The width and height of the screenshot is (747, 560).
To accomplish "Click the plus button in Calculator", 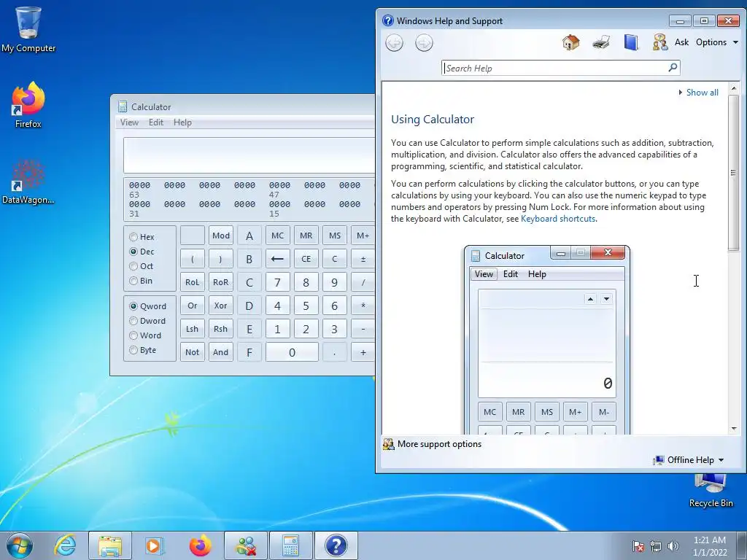I will click(363, 352).
